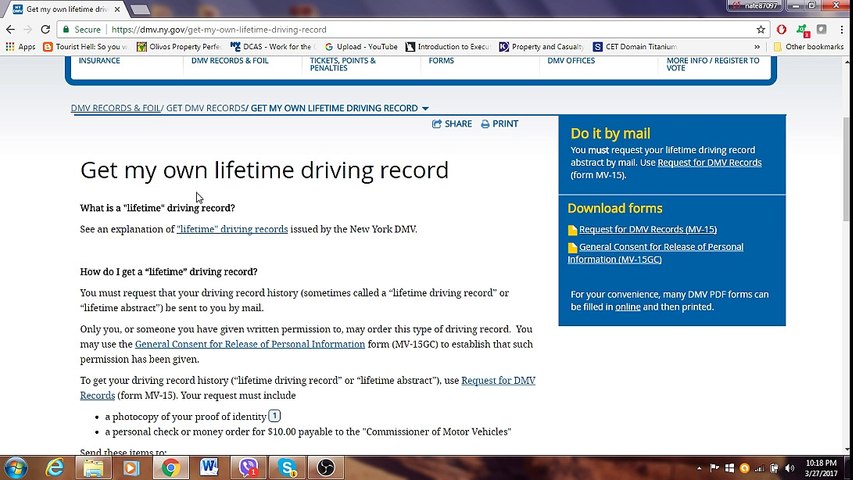The width and height of the screenshot is (853, 480).
Task: Click the page vertical scrollbar
Action: point(846,256)
